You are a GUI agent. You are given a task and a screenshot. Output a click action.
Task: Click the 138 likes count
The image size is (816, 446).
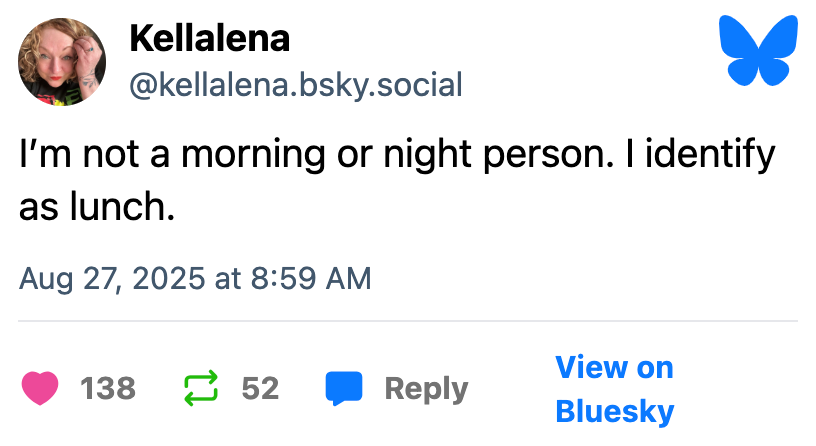pos(107,388)
